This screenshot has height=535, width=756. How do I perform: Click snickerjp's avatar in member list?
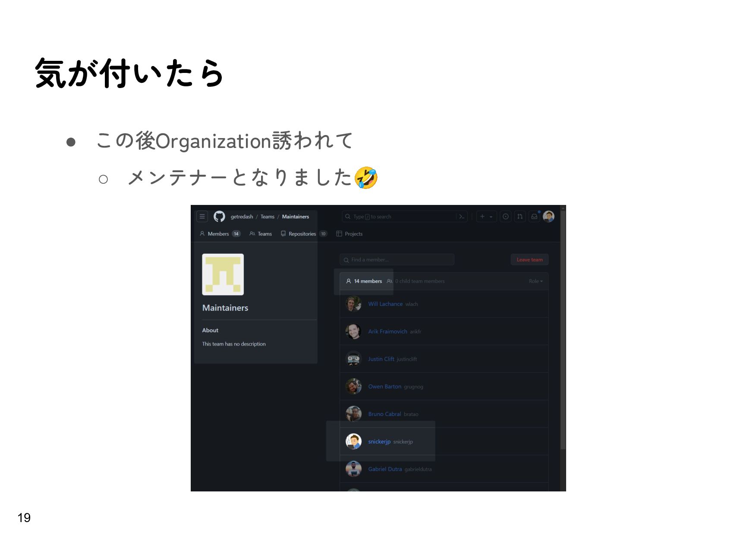353,441
